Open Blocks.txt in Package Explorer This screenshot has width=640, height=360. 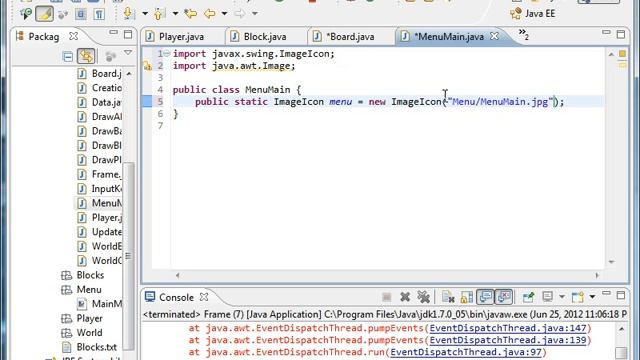(x=89, y=347)
